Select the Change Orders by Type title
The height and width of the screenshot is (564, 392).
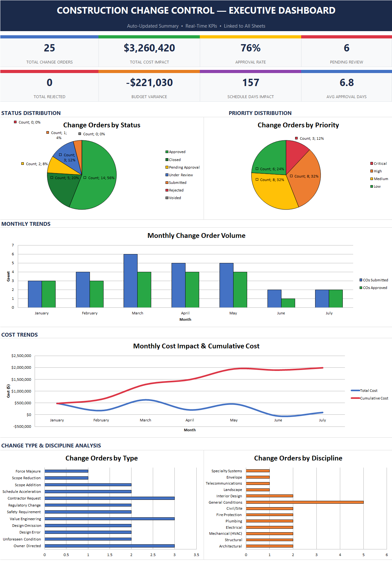click(102, 458)
